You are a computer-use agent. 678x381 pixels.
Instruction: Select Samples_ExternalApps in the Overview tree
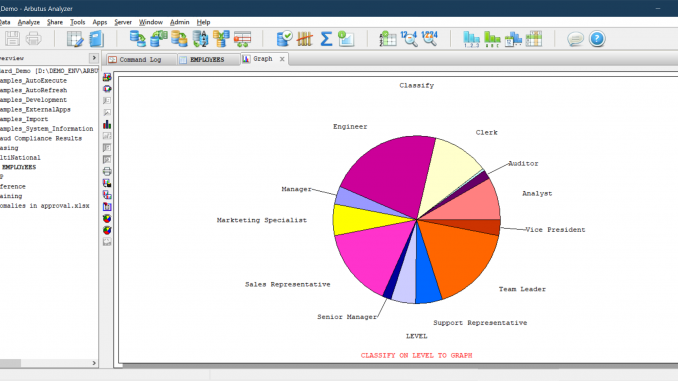pyautogui.click(x=35, y=110)
